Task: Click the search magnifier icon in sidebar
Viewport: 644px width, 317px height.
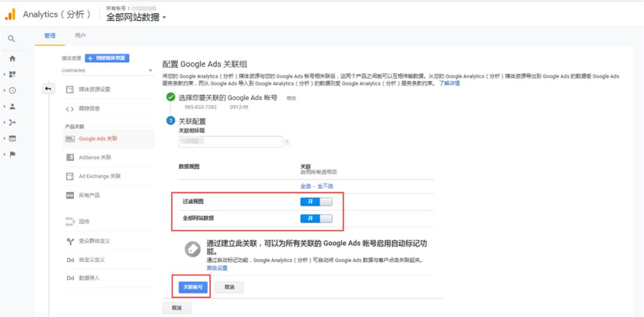Action: pos(11,39)
